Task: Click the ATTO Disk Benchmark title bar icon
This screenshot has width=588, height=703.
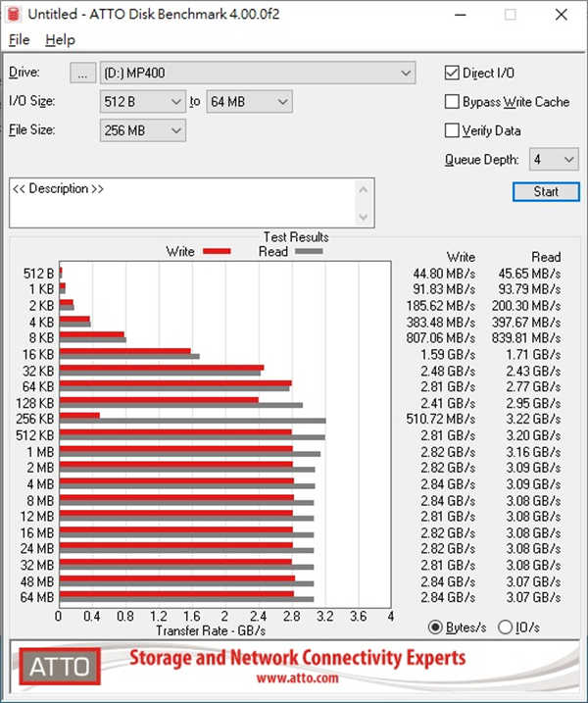Action: click(14, 15)
